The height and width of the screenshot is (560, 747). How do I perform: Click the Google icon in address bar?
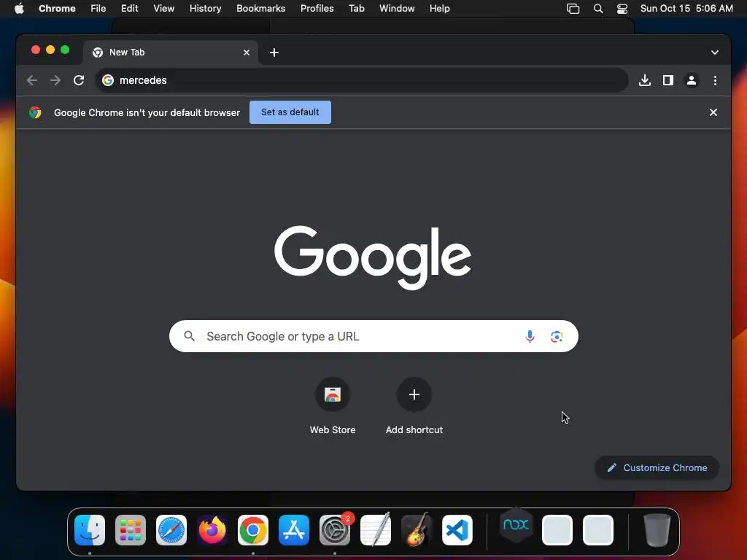[x=108, y=80]
